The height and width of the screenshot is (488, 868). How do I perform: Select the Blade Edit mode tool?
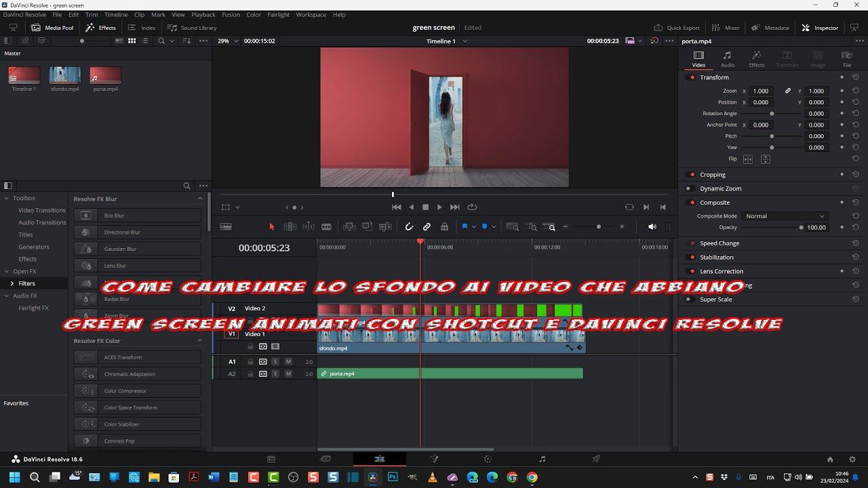coord(326,227)
